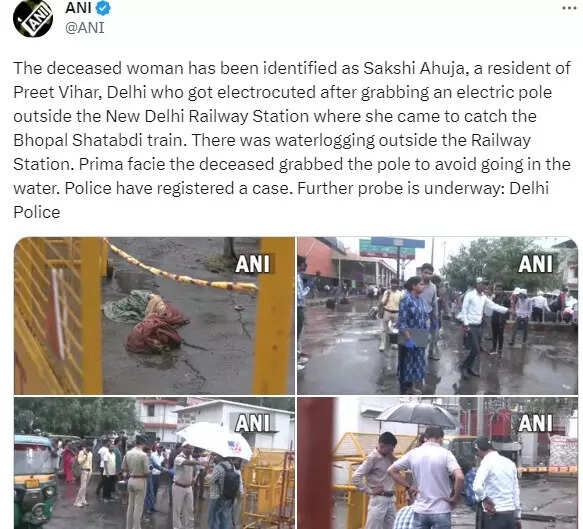The width and height of the screenshot is (583, 529).
Task: Open the ANI profile avatar
Action: [x=32, y=18]
